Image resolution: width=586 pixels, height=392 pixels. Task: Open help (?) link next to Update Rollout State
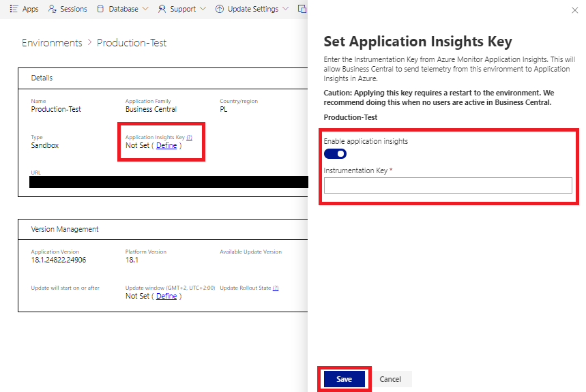pos(276,288)
